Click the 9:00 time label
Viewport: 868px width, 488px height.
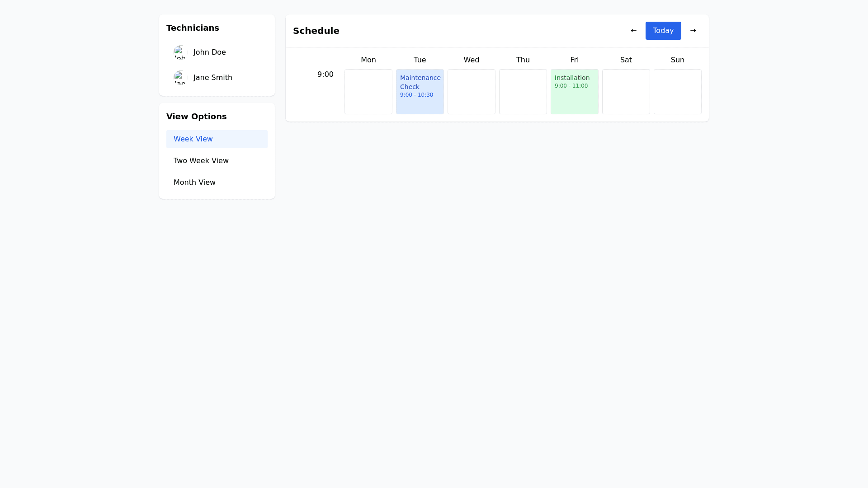325,75
